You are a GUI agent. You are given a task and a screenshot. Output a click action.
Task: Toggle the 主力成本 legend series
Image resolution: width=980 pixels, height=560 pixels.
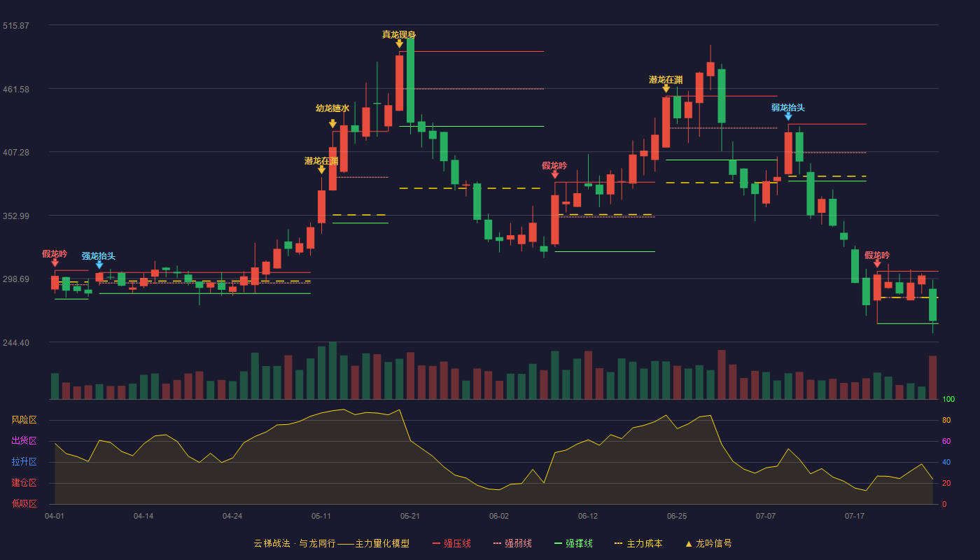coord(638,543)
